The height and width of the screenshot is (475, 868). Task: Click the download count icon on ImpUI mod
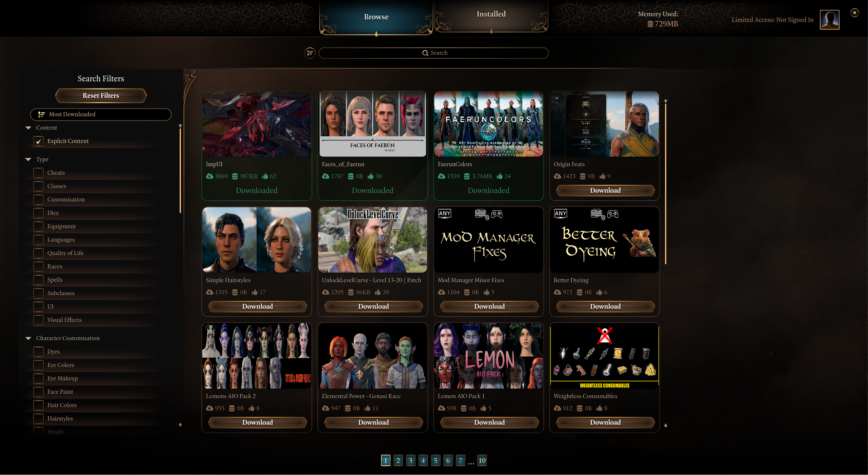click(x=209, y=176)
